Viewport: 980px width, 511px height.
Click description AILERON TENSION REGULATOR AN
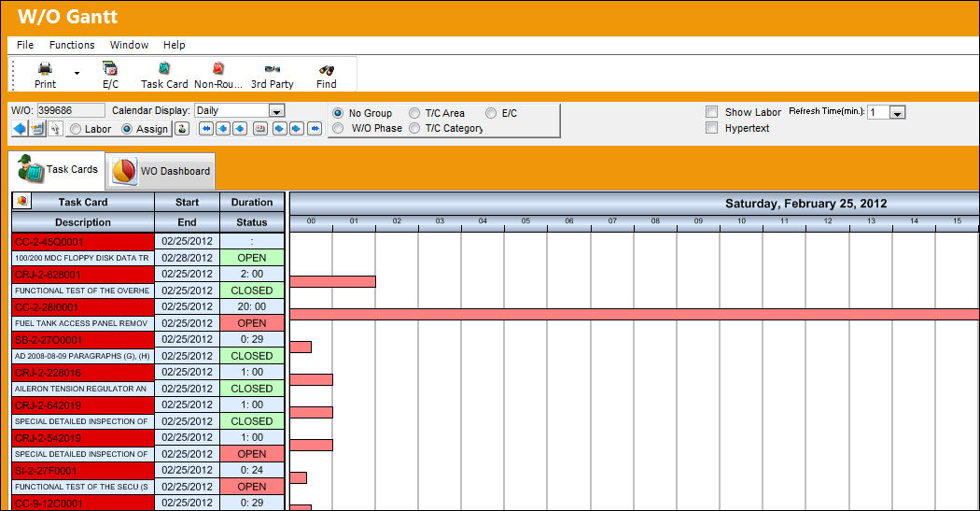click(x=83, y=389)
